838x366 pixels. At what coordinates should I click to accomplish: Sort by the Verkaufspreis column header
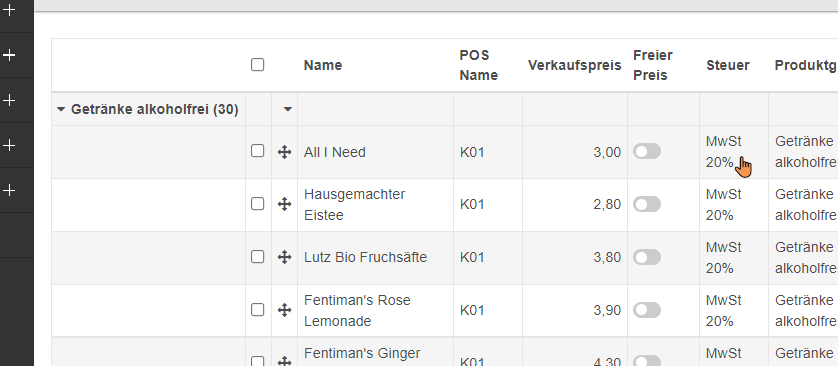(x=575, y=65)
